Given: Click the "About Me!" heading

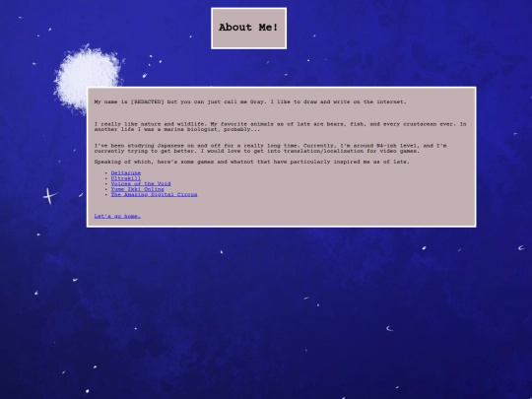Looking at the screenshot, I should tap(248, 28).
